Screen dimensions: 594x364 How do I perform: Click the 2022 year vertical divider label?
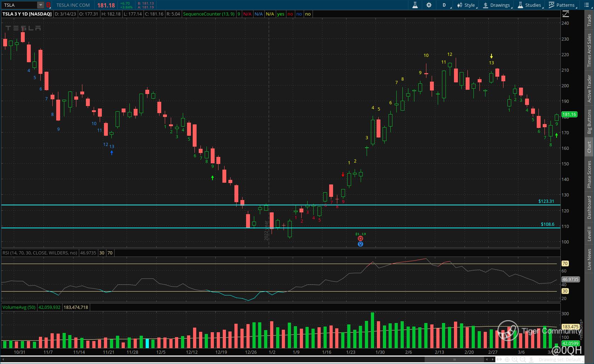[266, 231]
